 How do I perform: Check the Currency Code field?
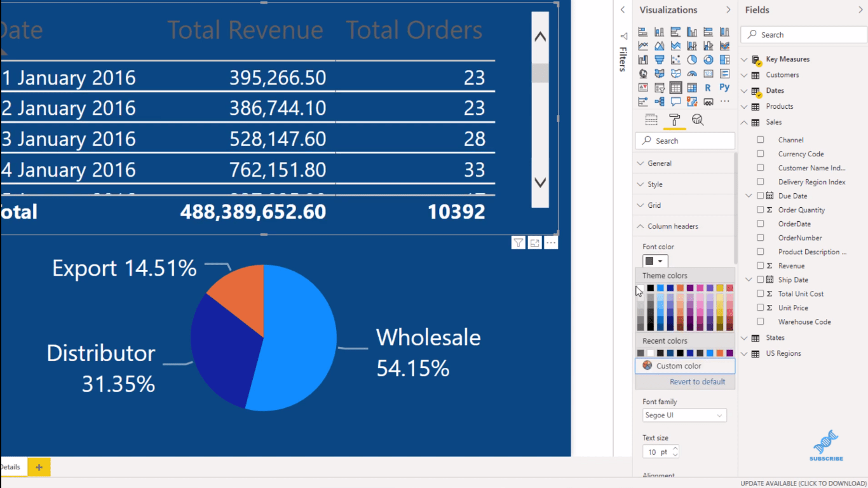point(760,154)
